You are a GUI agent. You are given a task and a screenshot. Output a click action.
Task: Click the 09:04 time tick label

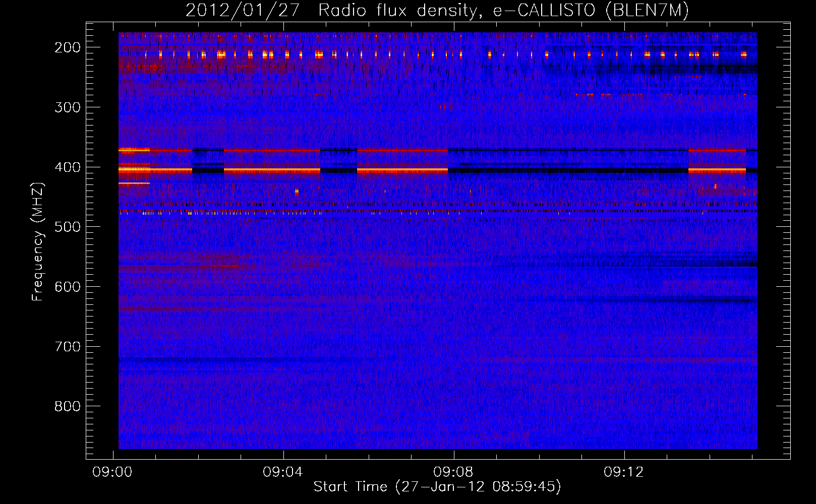point(283,472)
